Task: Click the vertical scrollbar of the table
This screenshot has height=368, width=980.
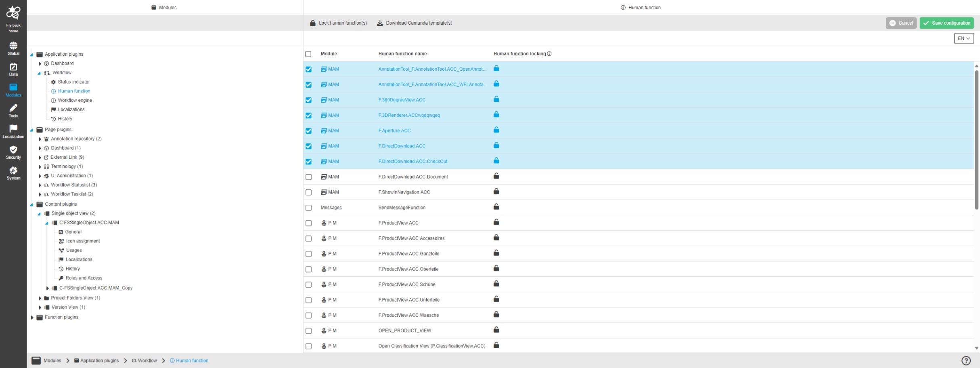Action: tap(976, 141)
